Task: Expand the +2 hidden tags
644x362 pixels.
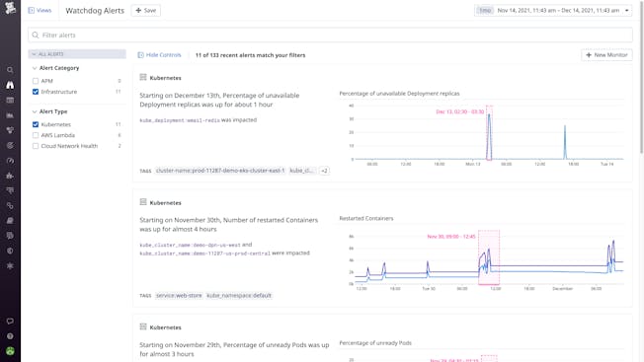Action: (324, 171)
